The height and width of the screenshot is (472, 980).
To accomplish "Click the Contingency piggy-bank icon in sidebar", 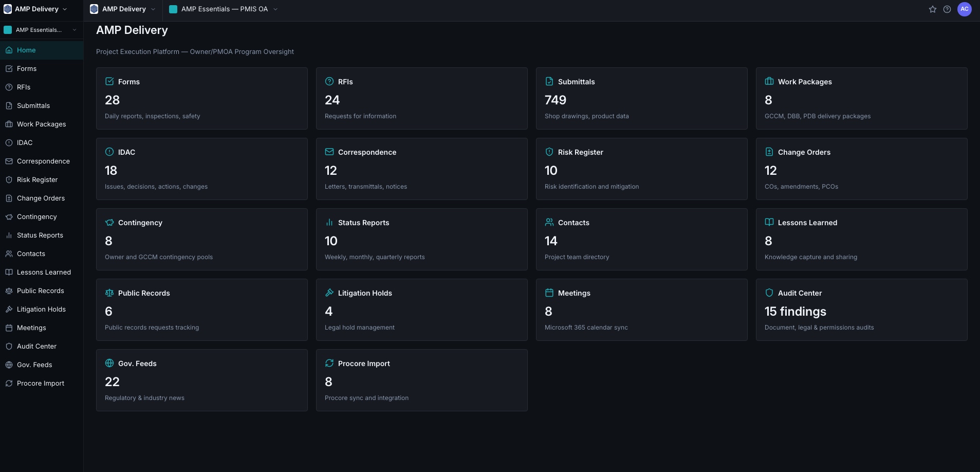I will (9, 216).
